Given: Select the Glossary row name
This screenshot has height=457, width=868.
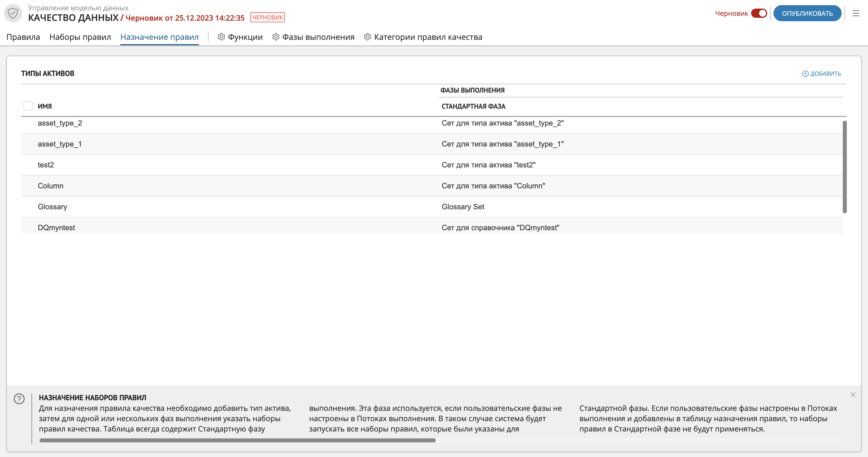Looking at the screenshot, I should (x=52, y=207).
